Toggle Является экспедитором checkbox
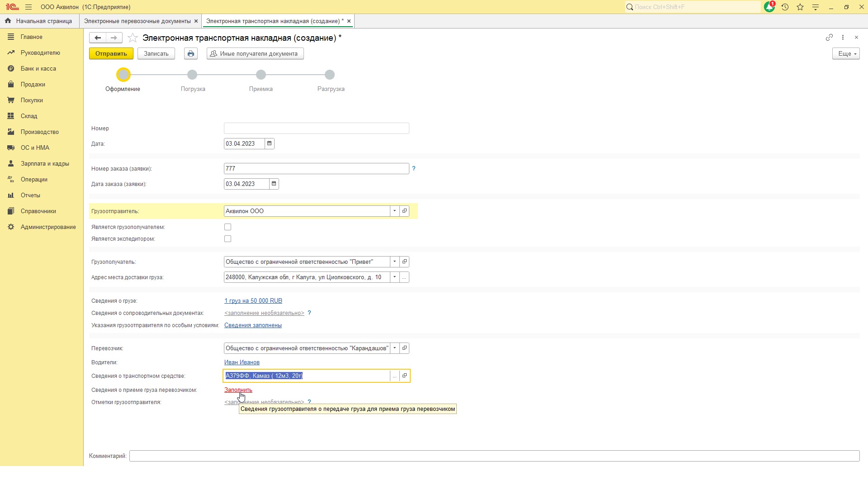Screen dimensions: 868x481 [228, 238]
